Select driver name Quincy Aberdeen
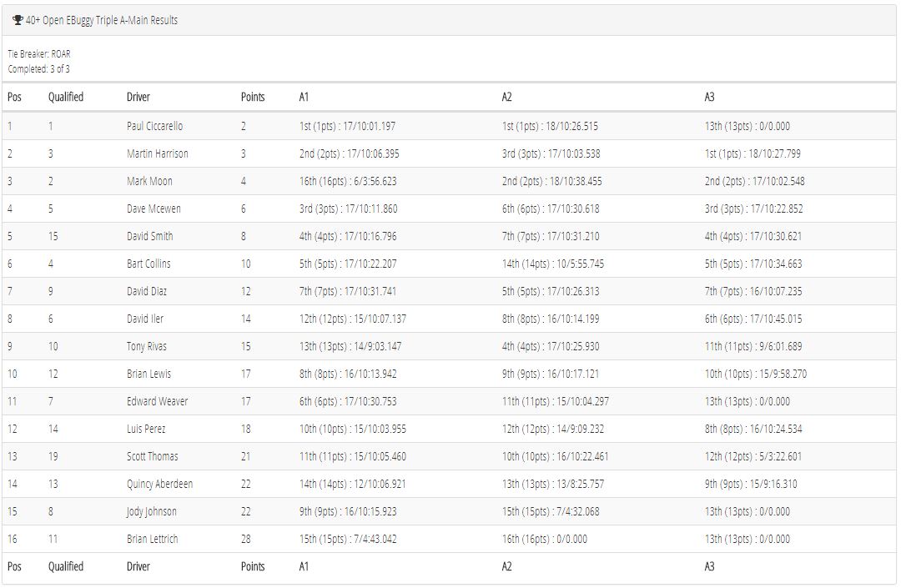Image resolution: width=901 pixels, height=588 pixels. tap(159, 485)
